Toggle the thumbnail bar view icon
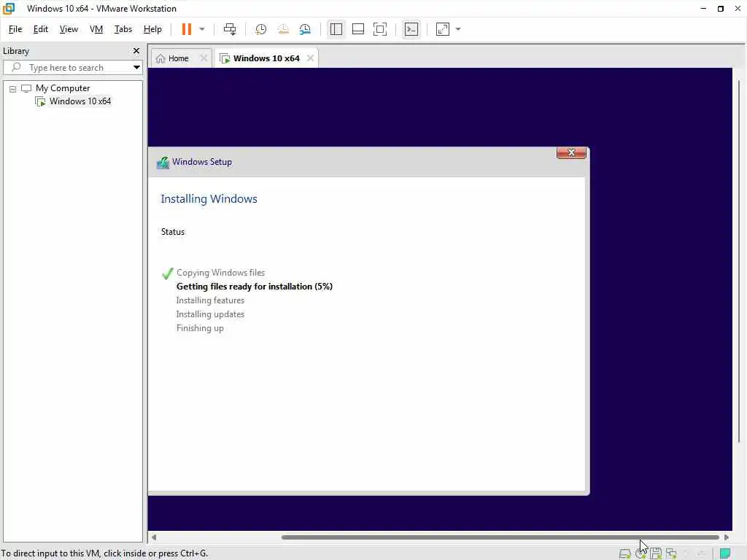This screenshot has width=747, height=560. click(357, 29)
